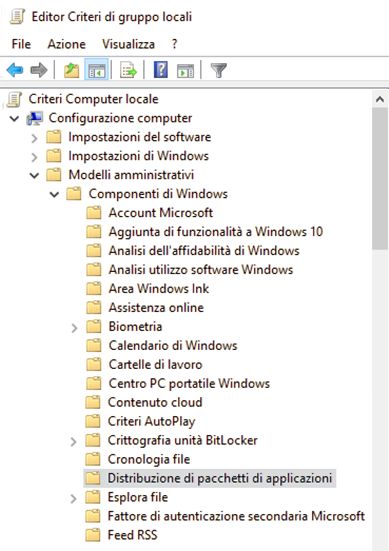Select Account Microsoft folder

[x=161, y=213]
